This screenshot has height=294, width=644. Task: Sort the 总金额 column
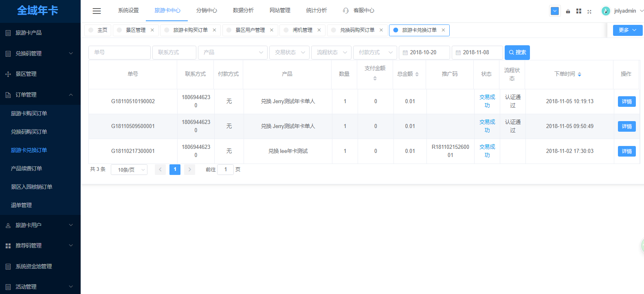pyautogui.click(x=417, y=74)
